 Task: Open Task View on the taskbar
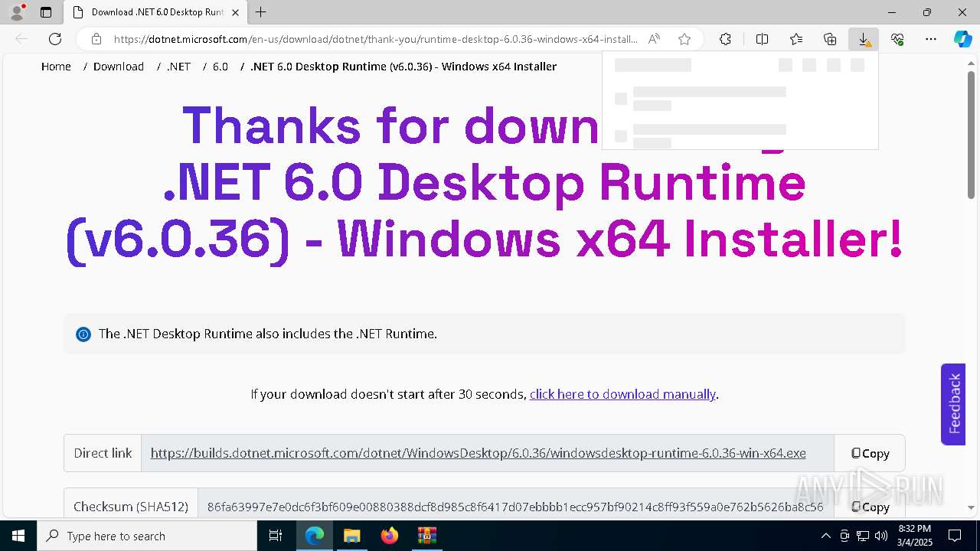(276, 536)
